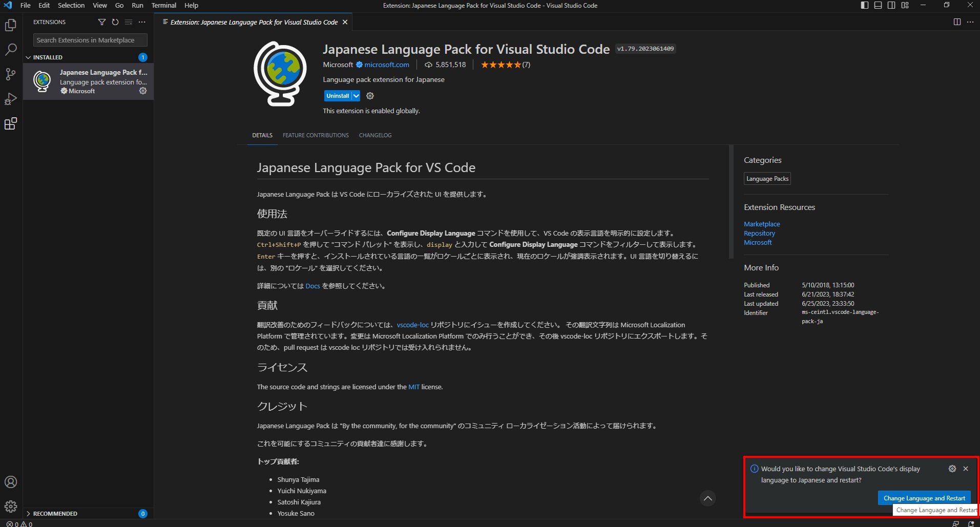Image resolution: width=980 pixels, height=527 pixels.
Task: Open the Manage gear in activity bar
Action: [x=11, y=507]
